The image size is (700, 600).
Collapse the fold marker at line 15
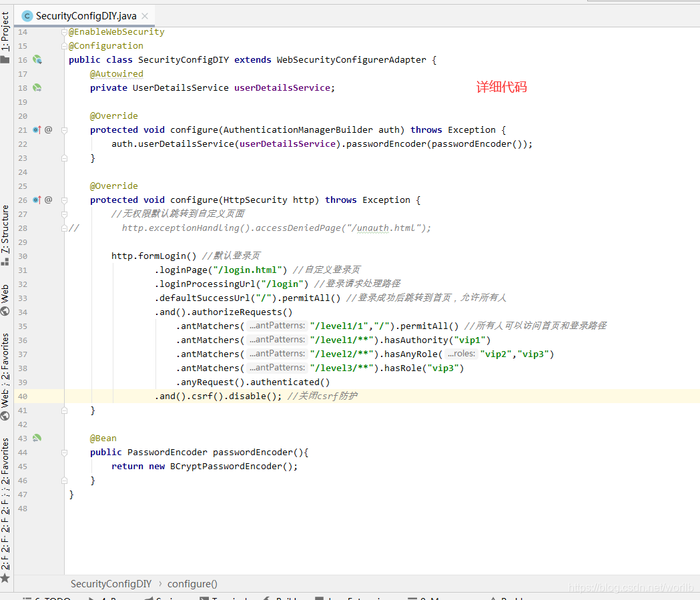point(64,47)
